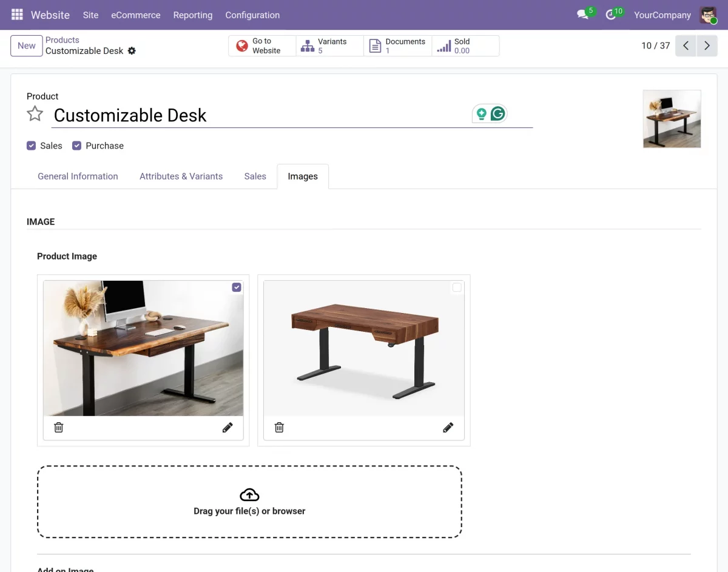Screen dimensions: 728x572
Task: Go to previous record arrow
Action: coord(686,45)
